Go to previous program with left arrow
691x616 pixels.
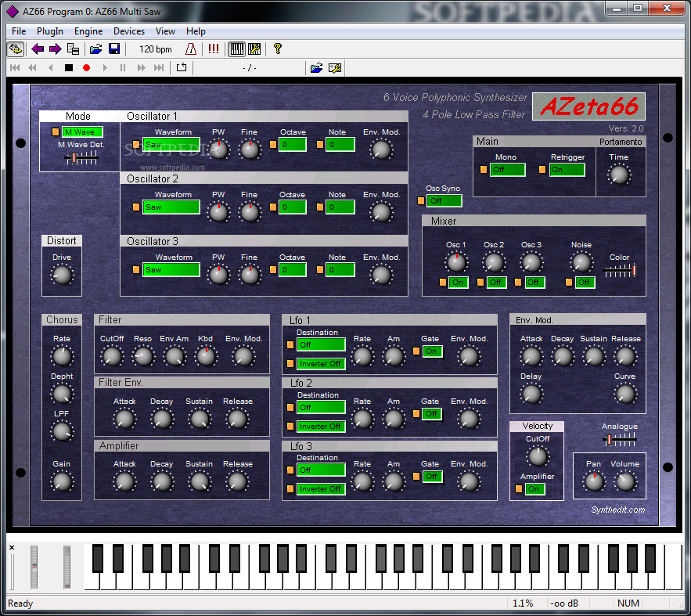coord(38,49)
